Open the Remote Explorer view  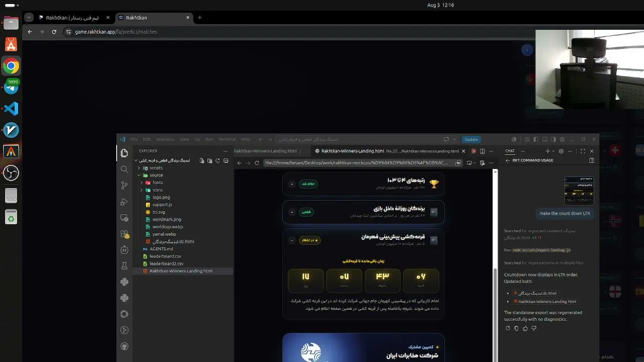(x=124, y=218)
